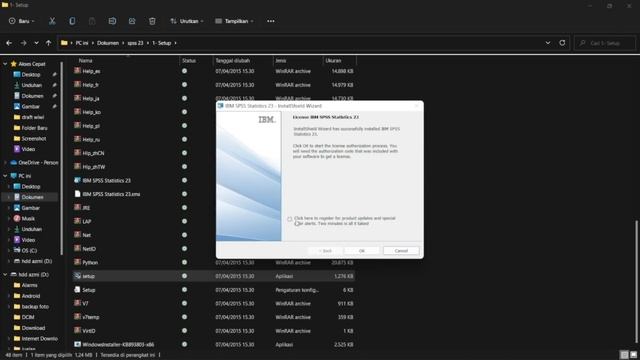Open backup foto folder in sidebar
This screenshot has height=360, width=640.
click(35, 307)
